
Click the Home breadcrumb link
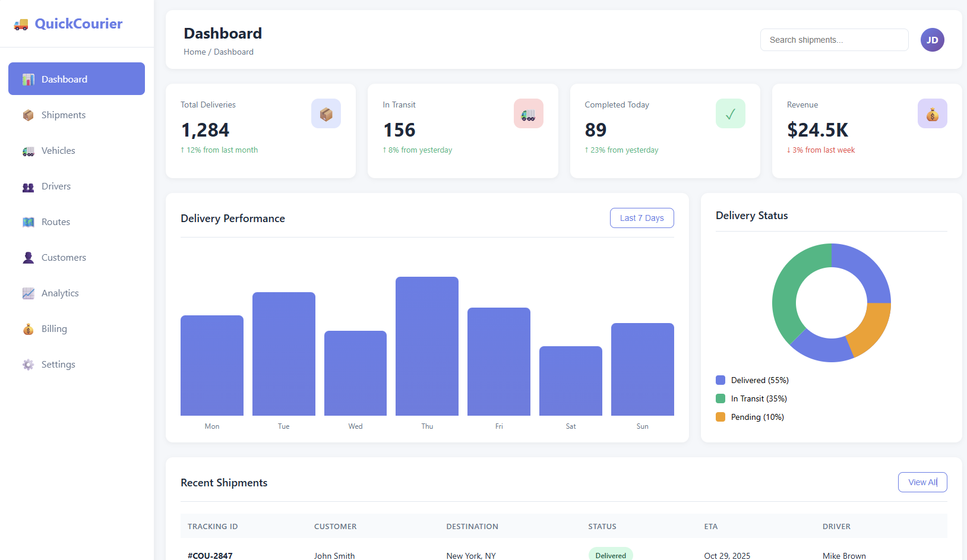click(x=195, y=52)
